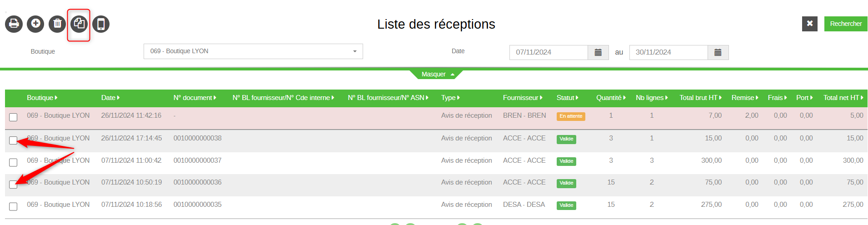
Task: Select the row checkbox for document 0010000000037
Action: click(13, 162)
